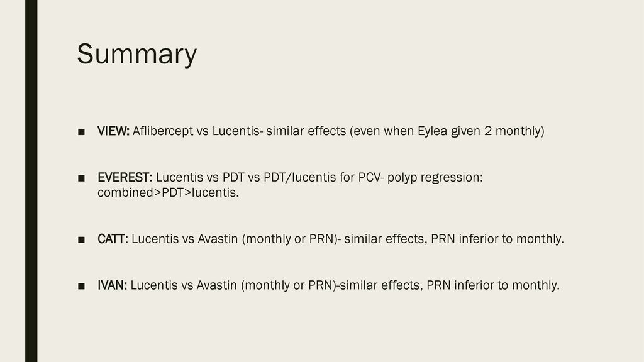This screenshot has width=644, height=362.
Task: Click the word Avastin in the IVAN bullet
Action: coord(217,285)
